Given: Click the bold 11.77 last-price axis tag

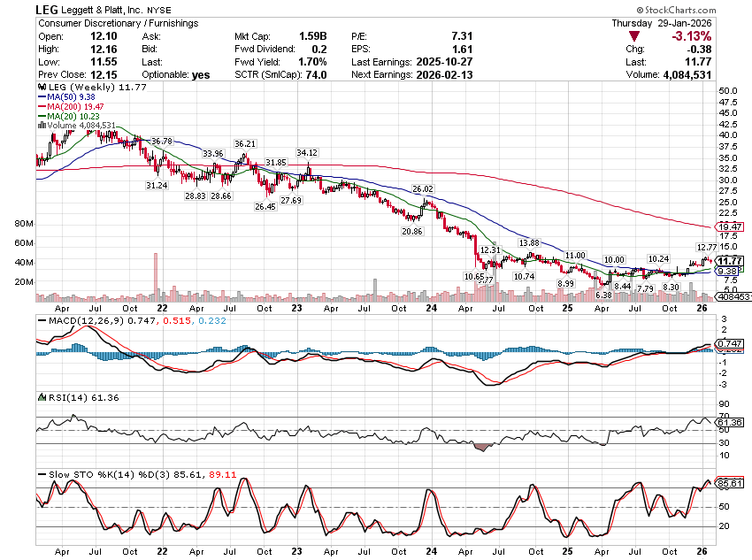Looking at the screenshot, I should click(728, 261).
